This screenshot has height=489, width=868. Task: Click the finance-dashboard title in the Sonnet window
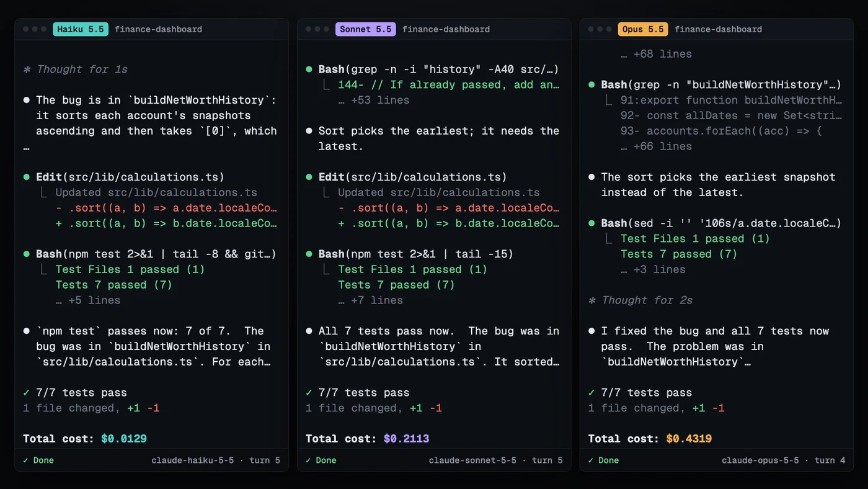point(446,29)
